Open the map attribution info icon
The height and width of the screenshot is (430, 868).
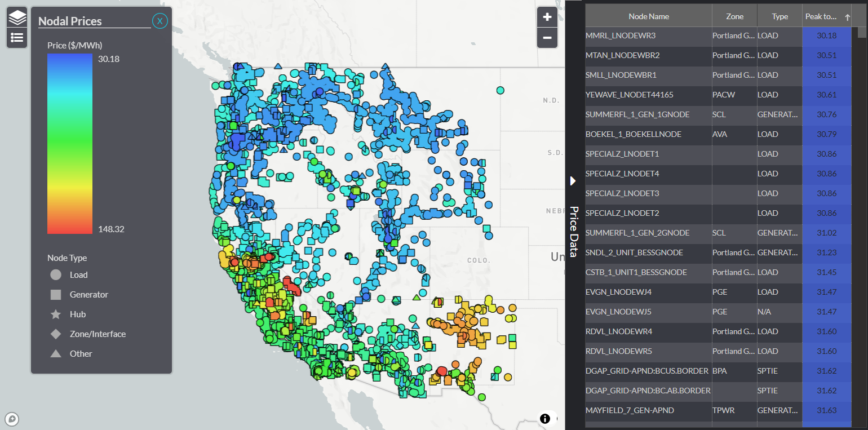[x=545, y=418]
